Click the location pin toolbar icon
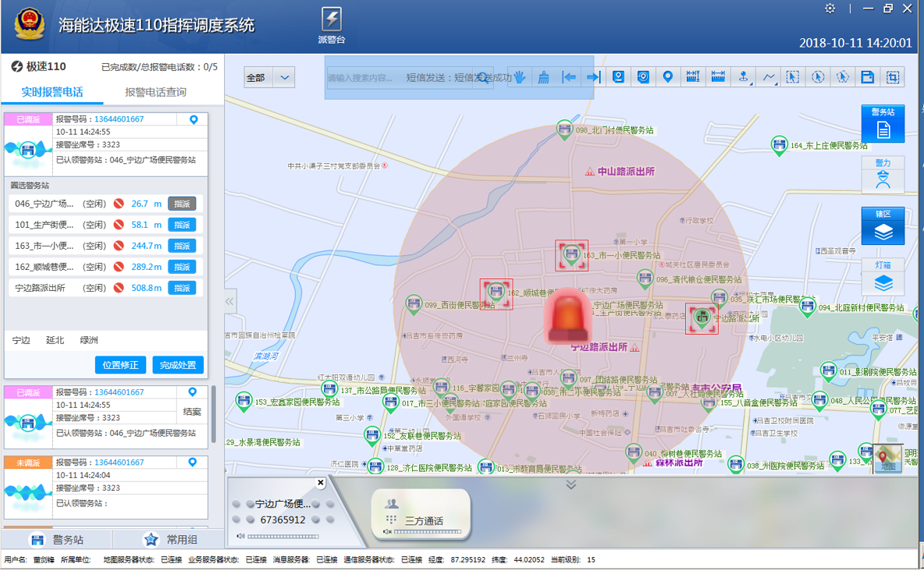Image resolution: width=924 pixels, height=571 pixels. (x=668, y=76)
